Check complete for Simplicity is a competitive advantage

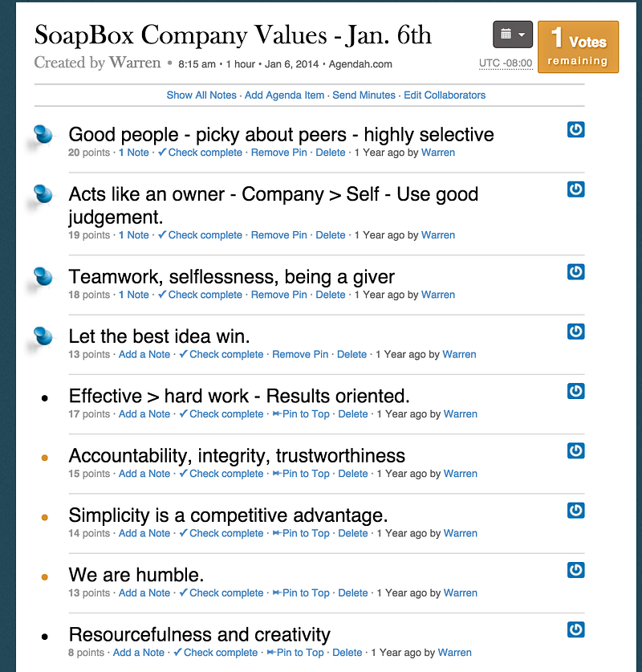pos(221,533)
